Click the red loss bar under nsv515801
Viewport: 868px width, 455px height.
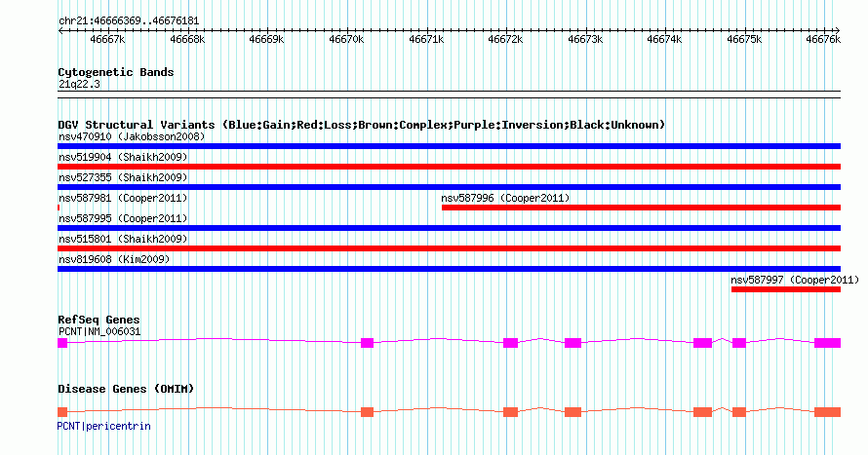[449, 248]
